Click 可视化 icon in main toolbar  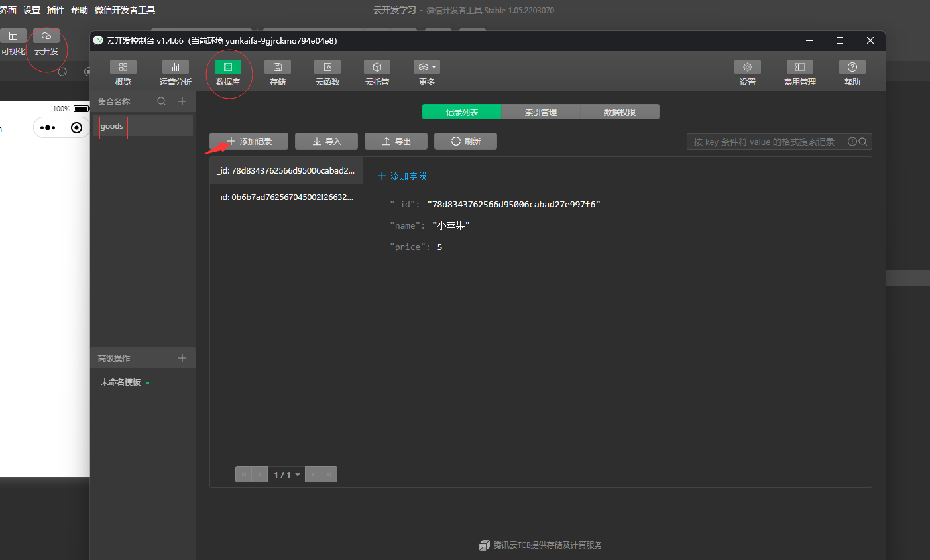tap(13, 36)
